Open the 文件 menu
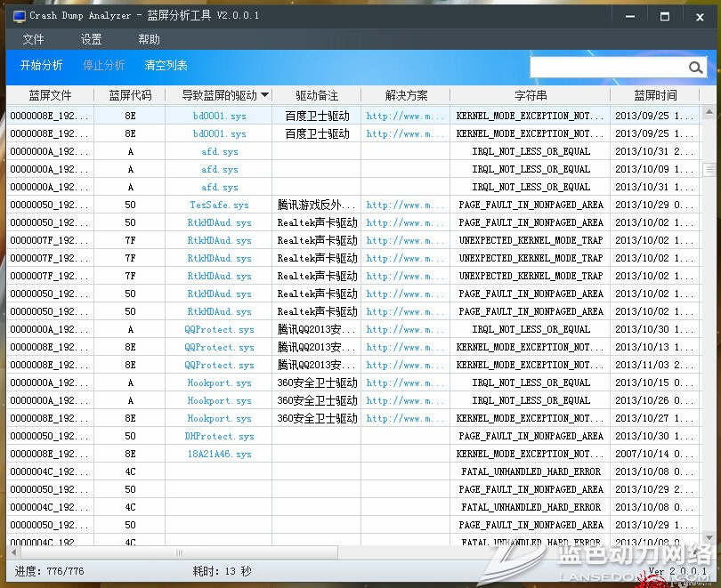 tap(33, 39)
